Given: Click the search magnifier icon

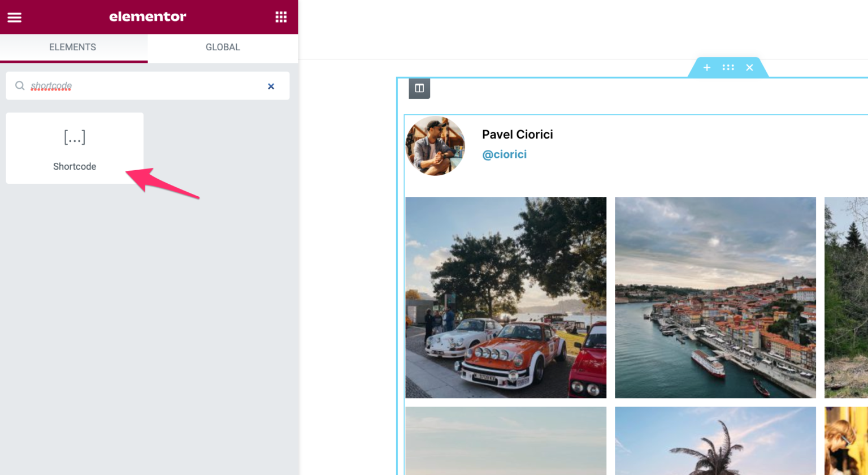Looking at the screenshot, I should tap(20, 85).
